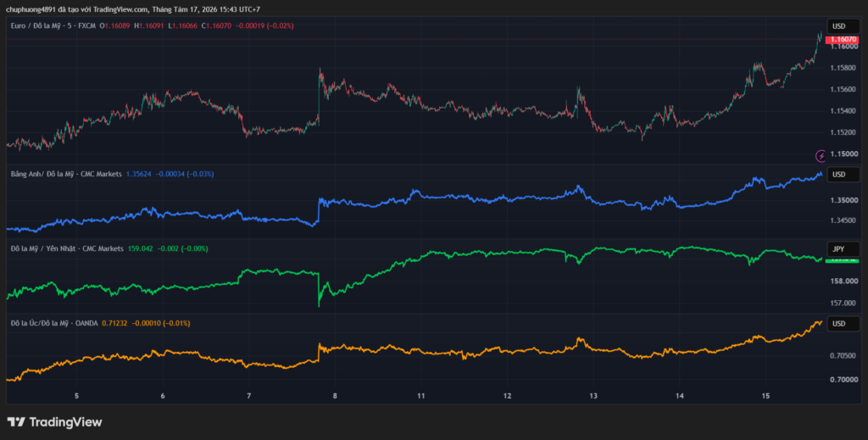The width and height of the screenshot is (868, 440).
Task: Click the 1.16000 price axis label
Action: pos(843,47)
